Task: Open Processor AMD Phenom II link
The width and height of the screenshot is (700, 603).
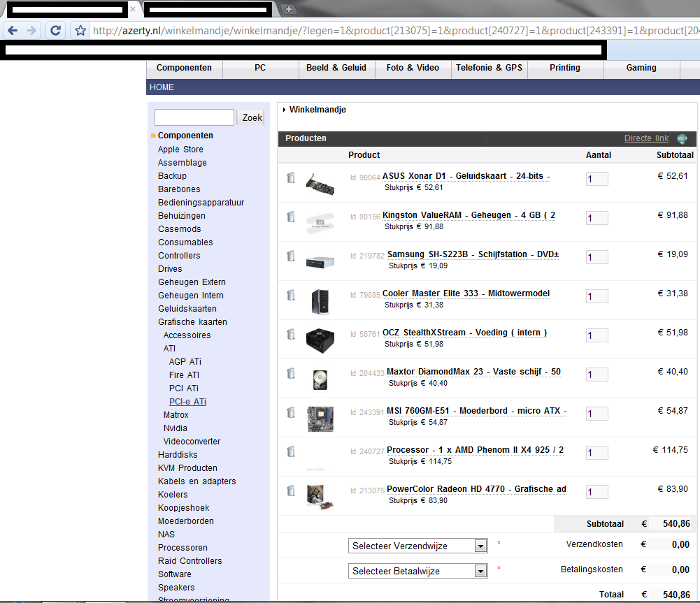Action: pyautogui.click(x=475, y=450)
